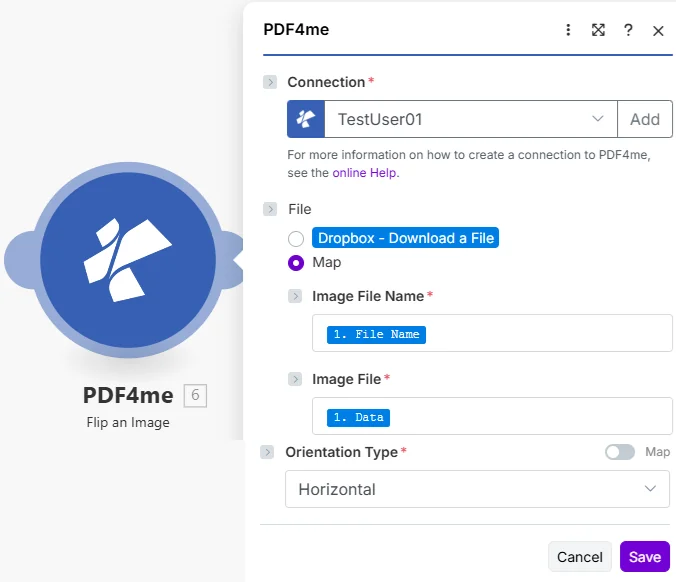Open the TestUser01 connection dropdown
The image size is (676, 582).
pos(470,119)
